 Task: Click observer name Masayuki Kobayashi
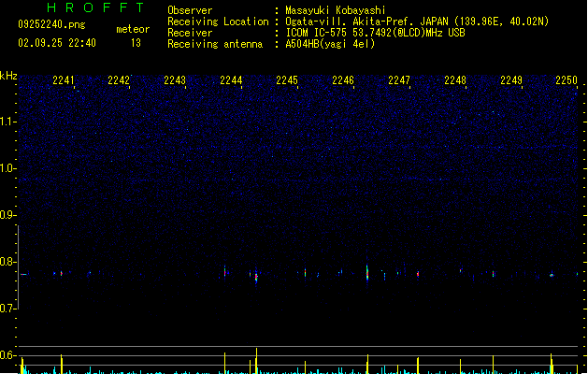pyautogui.click(x=336, y=10)
